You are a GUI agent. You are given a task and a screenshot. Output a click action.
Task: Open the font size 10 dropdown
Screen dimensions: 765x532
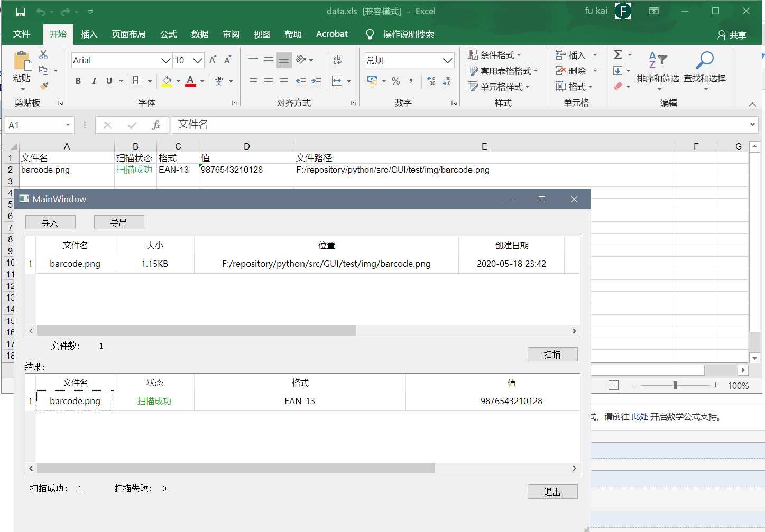coord(198,61)
